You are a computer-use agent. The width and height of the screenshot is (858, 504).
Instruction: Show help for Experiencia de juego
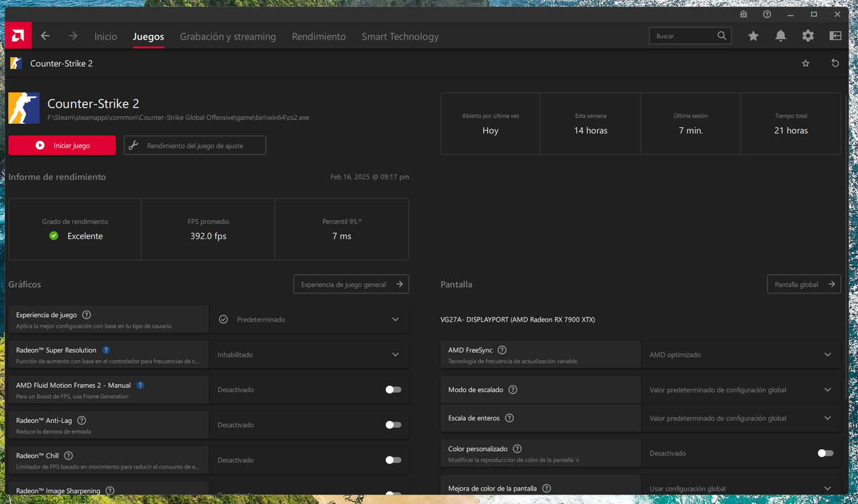(x=86, y=315)
